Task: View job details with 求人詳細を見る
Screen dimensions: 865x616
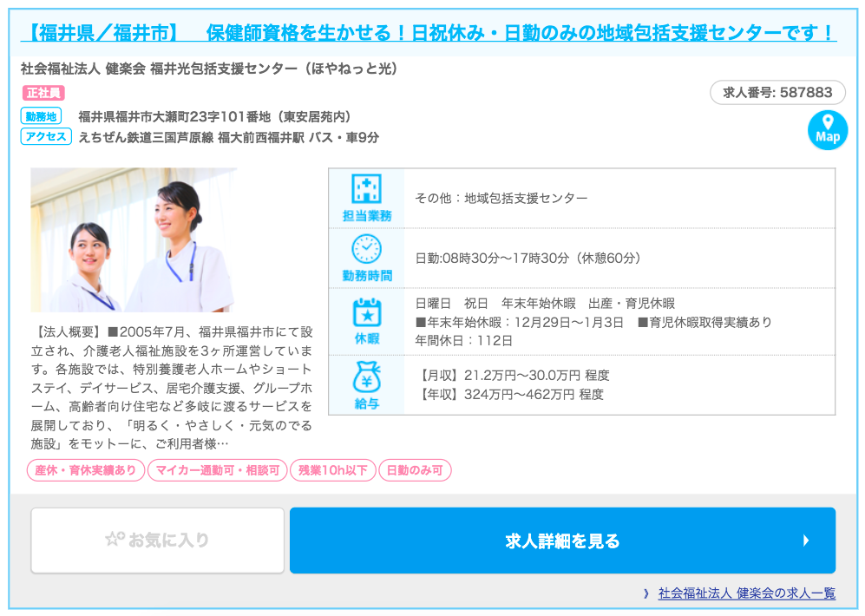Action: tap(562, 541)
